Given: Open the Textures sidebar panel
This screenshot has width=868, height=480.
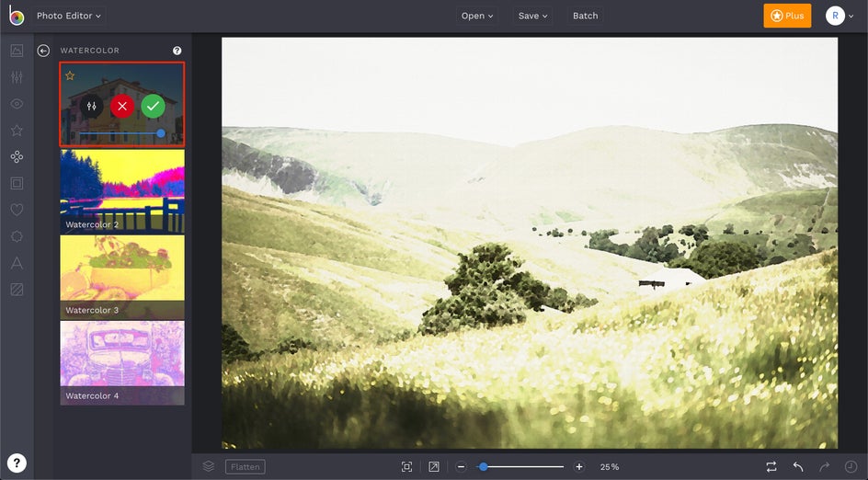Looking at the screenshot, I should coord(17,236).
